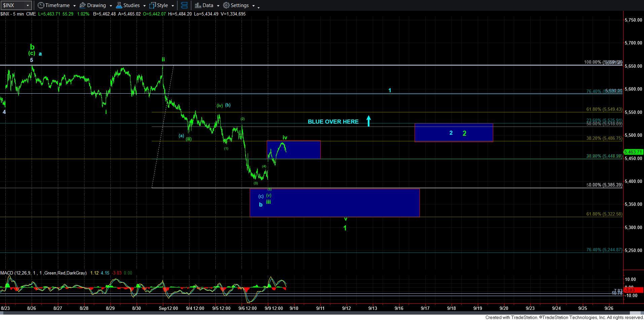
Task: Click the $INX symbol entry field
Action: [x=13, y=5]
